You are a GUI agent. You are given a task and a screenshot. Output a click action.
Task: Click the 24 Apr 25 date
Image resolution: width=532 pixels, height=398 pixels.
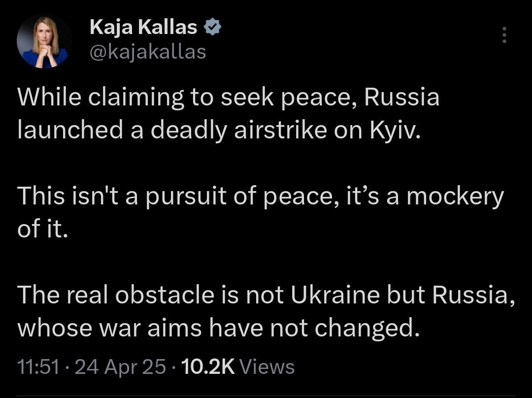coord(121,367)
